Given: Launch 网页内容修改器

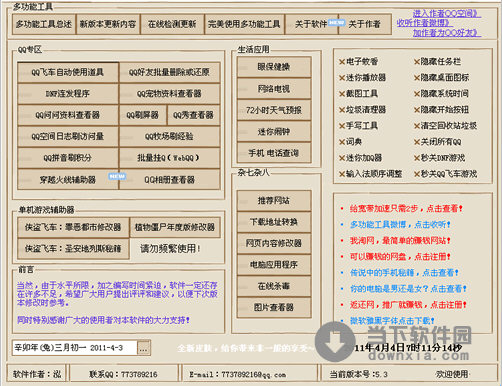Looking at the screenshot, I should [274, 243].
